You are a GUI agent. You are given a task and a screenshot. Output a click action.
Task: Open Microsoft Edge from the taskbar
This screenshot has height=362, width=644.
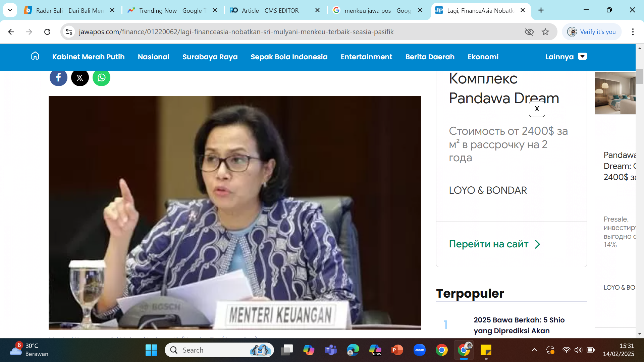tap(353, 350)
